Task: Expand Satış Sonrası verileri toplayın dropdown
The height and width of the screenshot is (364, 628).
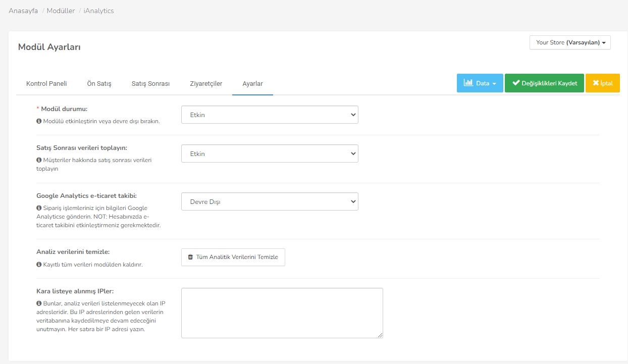Action: (x=270, y=153)
